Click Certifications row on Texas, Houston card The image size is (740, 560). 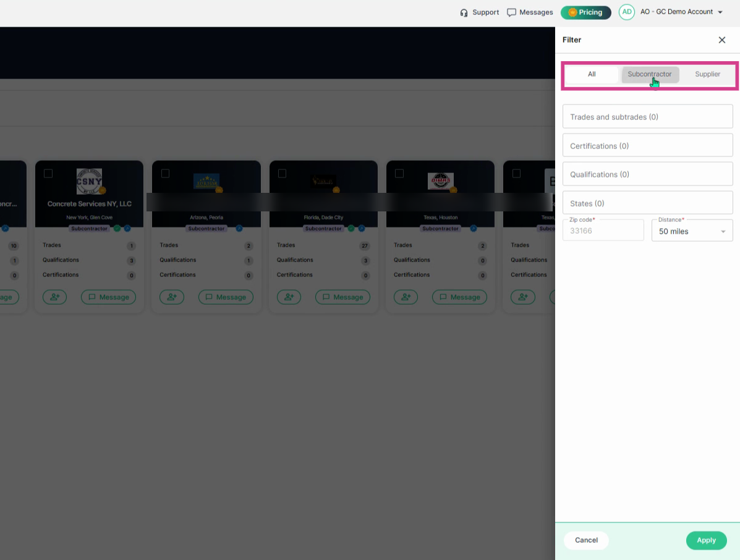point(440,275)
